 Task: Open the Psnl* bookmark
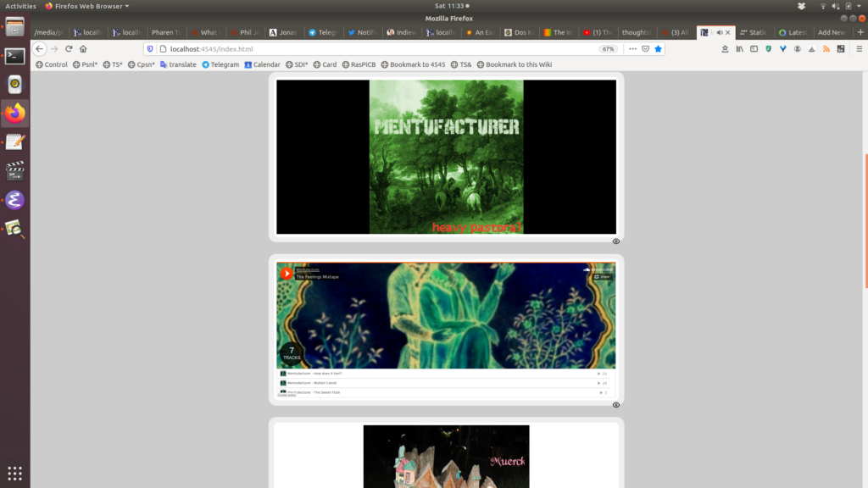(x=86, y=64)
